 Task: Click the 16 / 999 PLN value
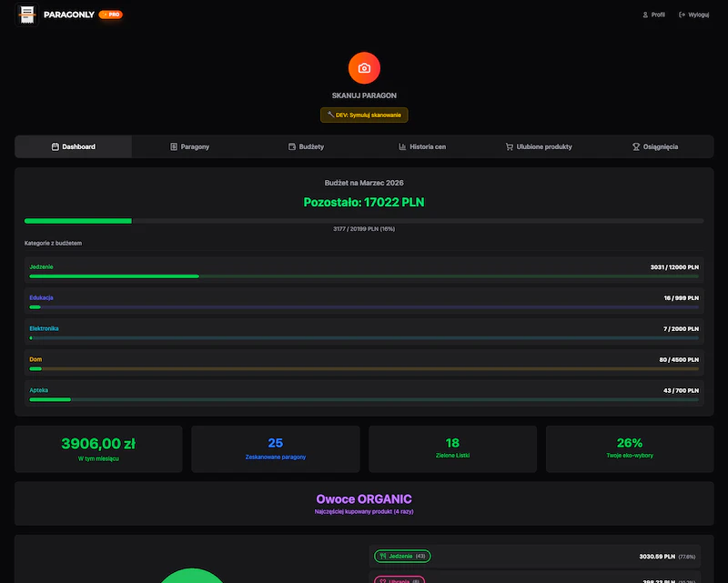681,298
